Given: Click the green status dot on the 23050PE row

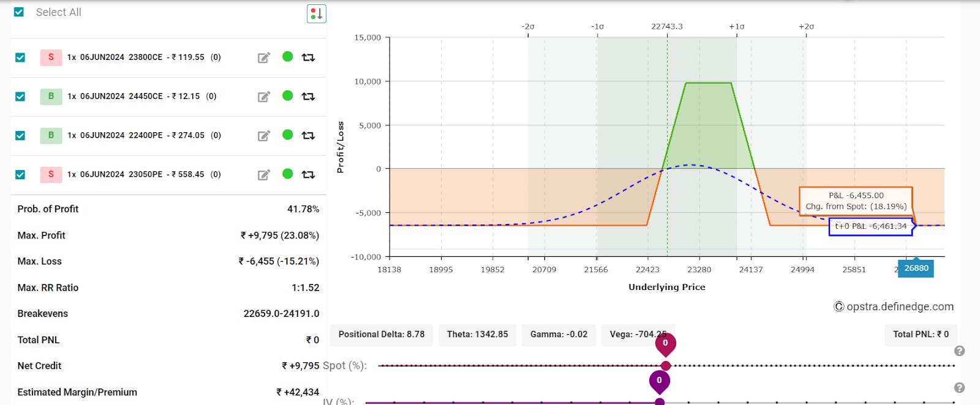Looking at the screenshot, I should click(287, 174).
